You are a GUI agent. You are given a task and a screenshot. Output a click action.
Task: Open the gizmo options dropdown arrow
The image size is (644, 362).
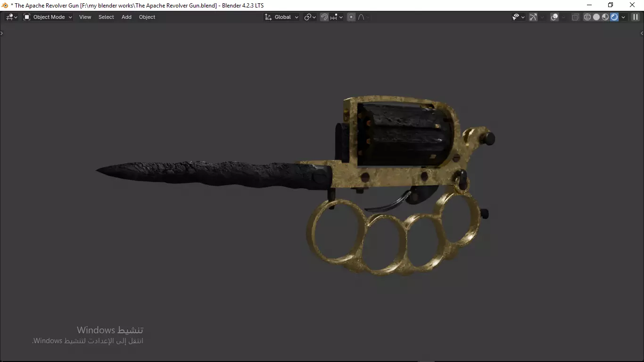(x=542, y=17)
